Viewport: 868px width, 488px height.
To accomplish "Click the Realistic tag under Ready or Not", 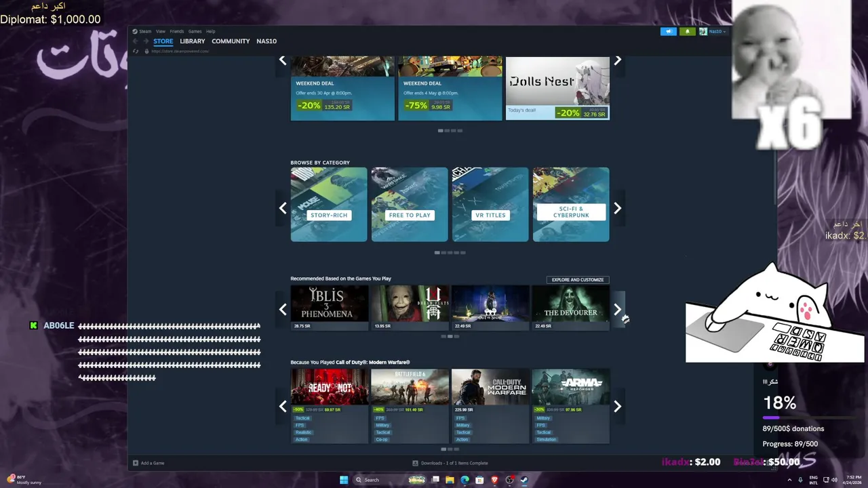I will (x=303, y=432).
